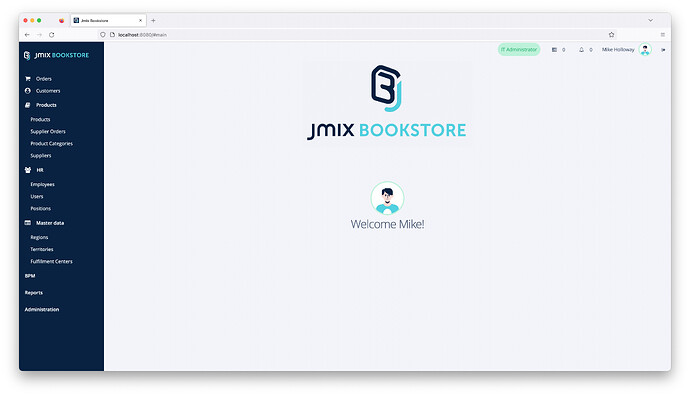The width and height of the screenshot is (690, 396).
Task: Bookmark this page with the star
Action: (x=611, y=35)
